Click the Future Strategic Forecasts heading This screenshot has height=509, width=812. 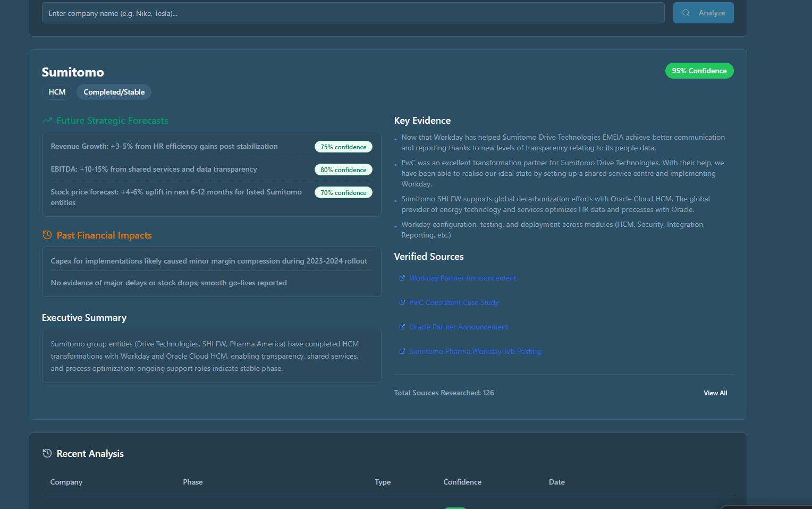112,121
